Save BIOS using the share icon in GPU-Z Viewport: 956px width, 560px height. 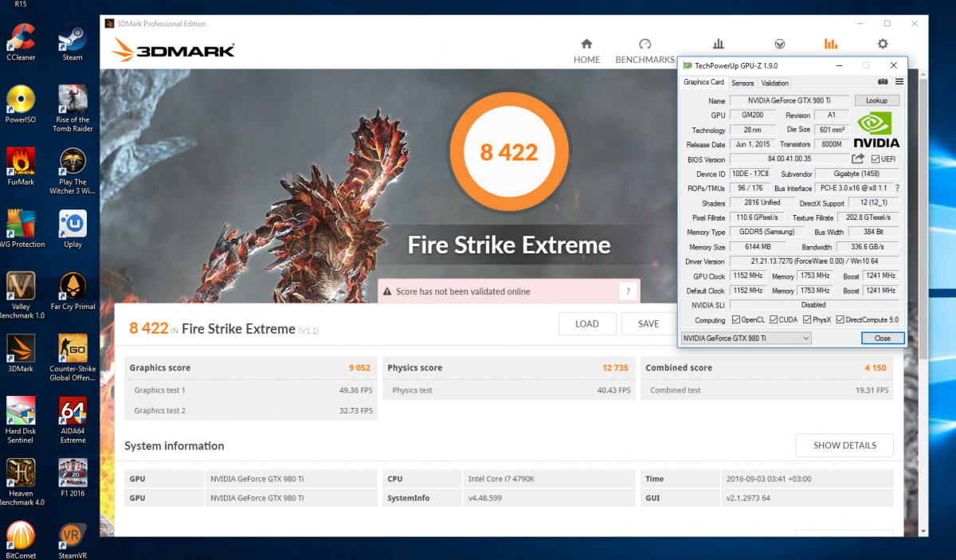(x=858, y=159)
